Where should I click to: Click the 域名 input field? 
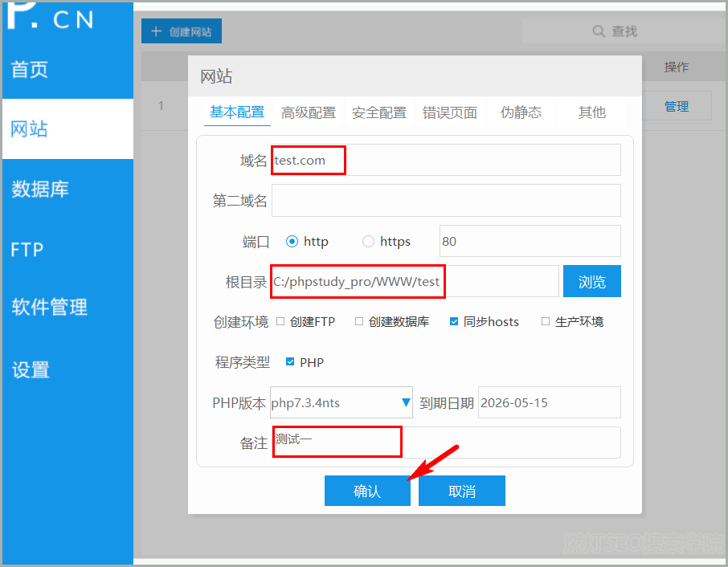pos(446,160)
